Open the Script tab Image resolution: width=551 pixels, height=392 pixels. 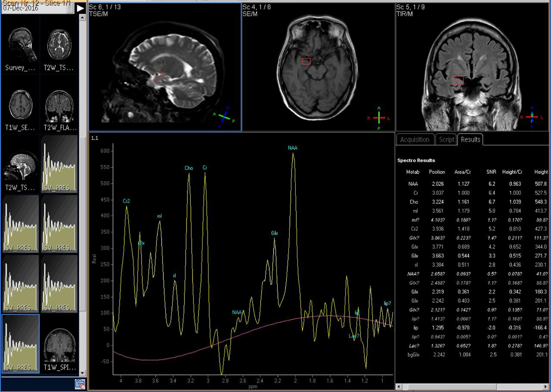tap(446, 139)
